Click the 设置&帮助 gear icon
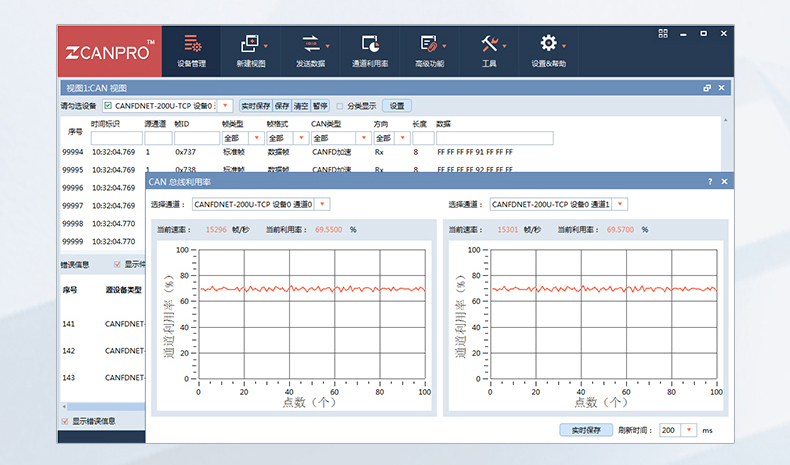Screen dimensions: 790x465 tap(548, 45)
